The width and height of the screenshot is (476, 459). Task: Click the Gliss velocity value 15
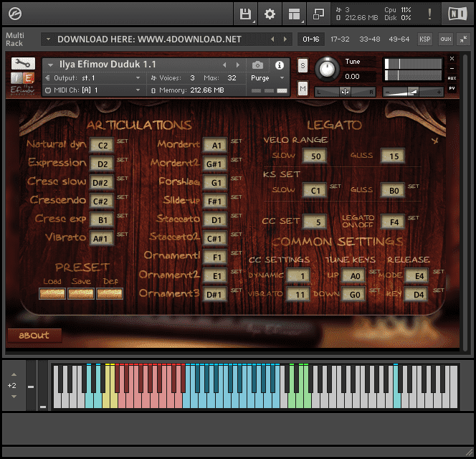point(393,156)
